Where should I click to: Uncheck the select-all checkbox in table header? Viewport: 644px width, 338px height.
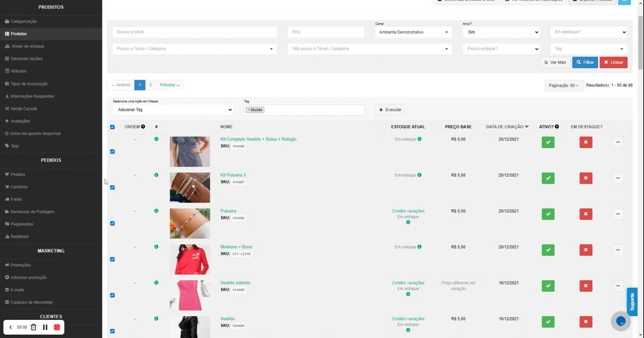click(x=112, y=127)
